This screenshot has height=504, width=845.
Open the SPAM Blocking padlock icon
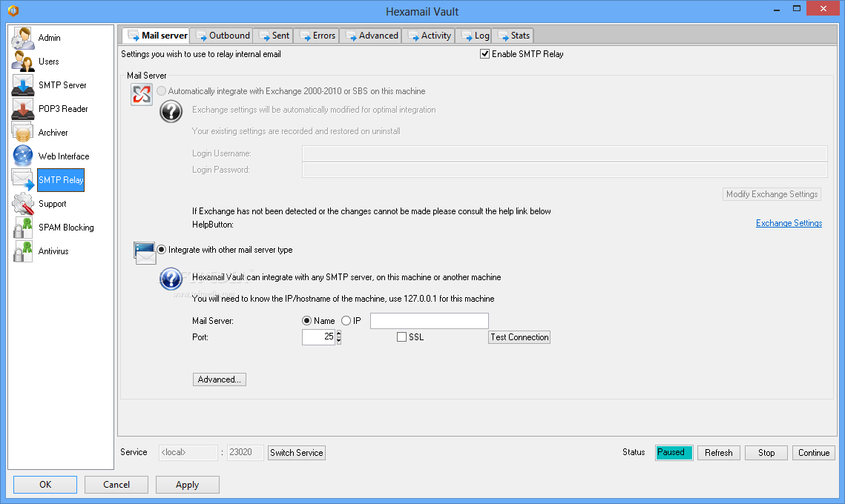[x=23, y=228]
